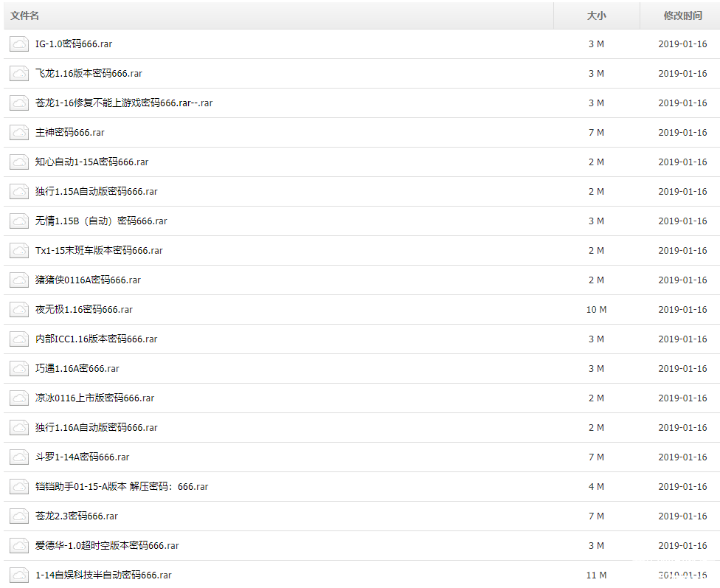Open file 斗罗1-14A密码666.rar

[82, 457]
